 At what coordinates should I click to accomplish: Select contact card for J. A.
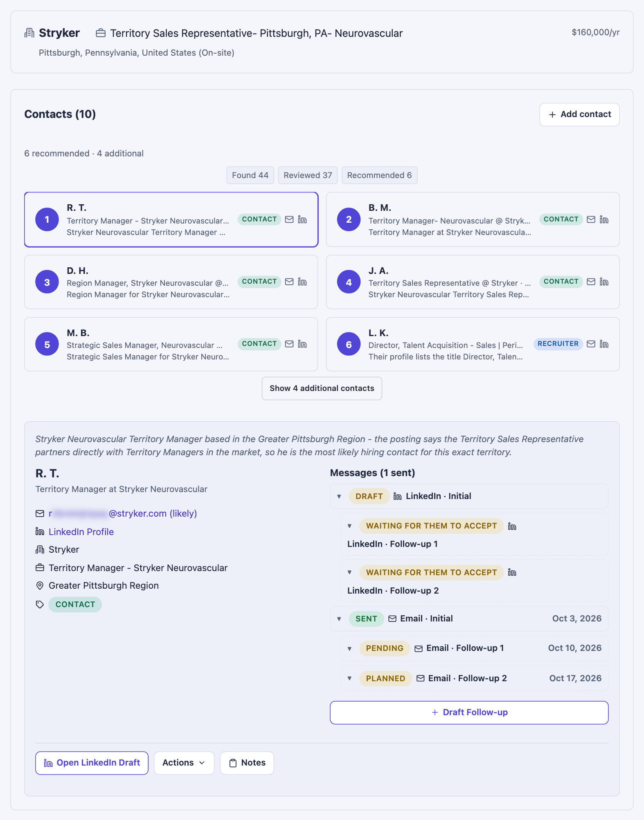coord(473,282)
